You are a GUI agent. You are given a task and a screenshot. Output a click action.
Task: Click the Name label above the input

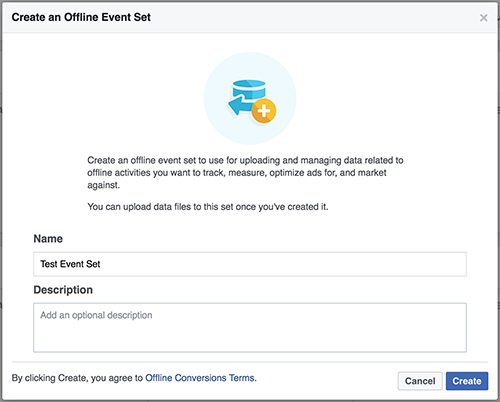tap(48, 239)
